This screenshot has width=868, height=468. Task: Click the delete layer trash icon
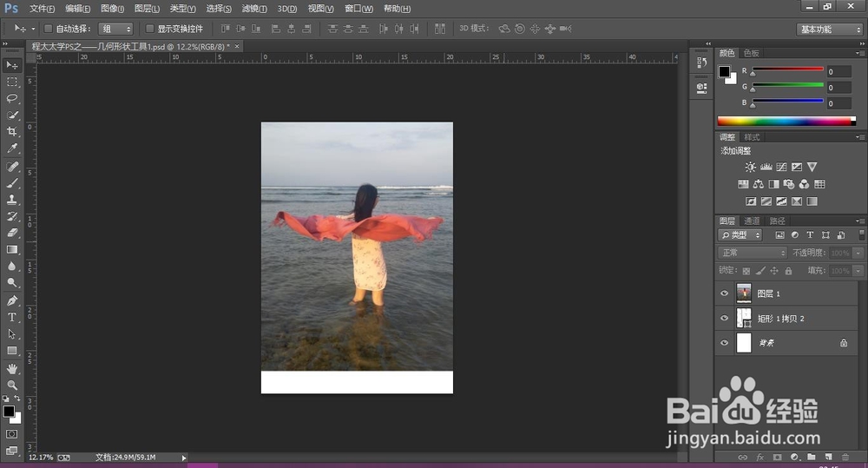click(845, 457)
